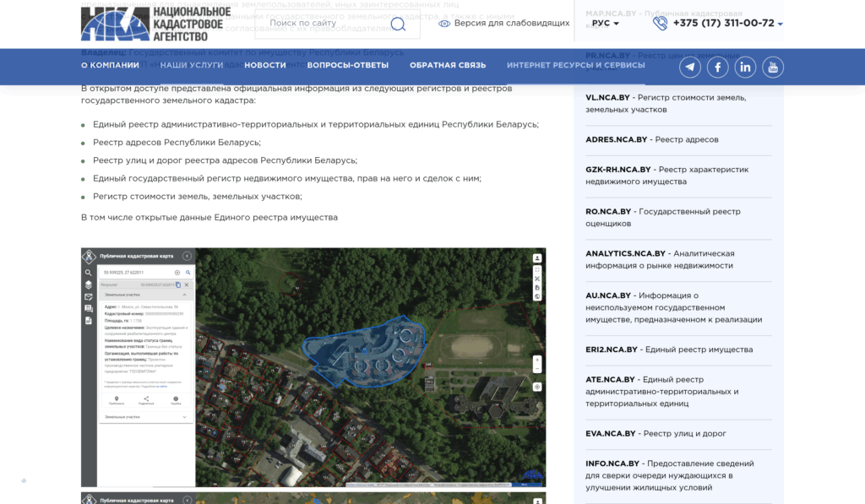Click the magnifier icon in site search
Viewport: 865px width, 504px height.
click(x=399, y=24)
